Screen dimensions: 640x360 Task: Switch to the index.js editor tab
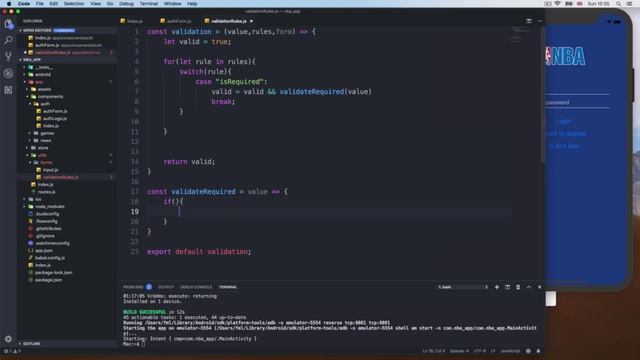pos(135,21)
